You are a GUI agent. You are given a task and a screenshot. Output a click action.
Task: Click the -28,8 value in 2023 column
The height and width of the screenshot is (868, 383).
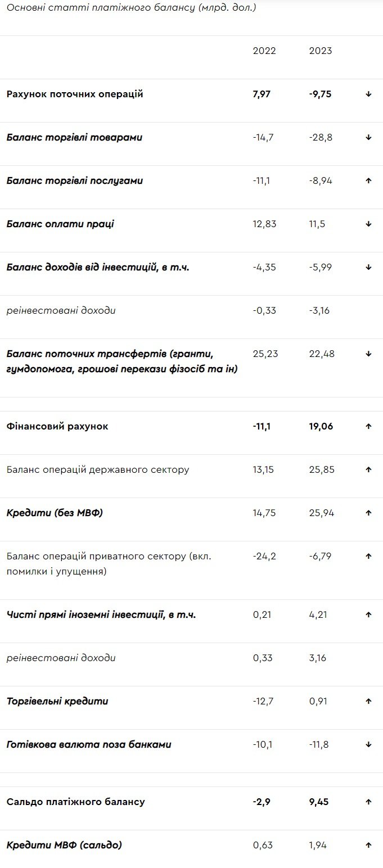coord(321,138)
